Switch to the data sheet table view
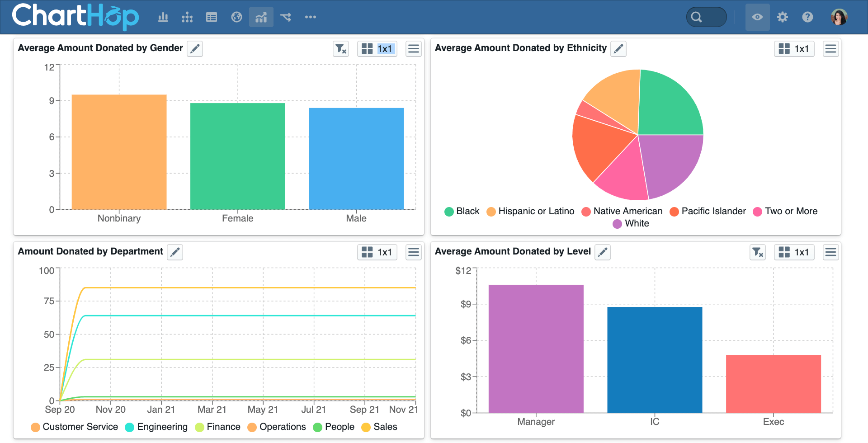 [x=212, y=17]
